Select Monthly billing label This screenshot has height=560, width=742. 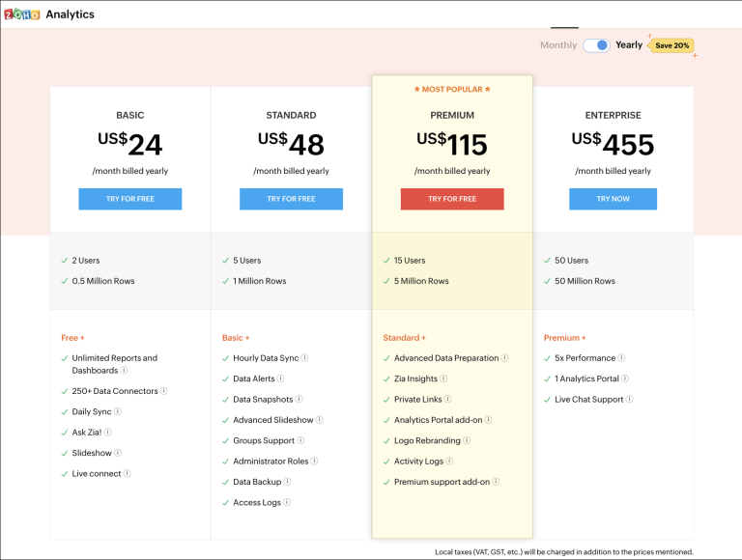coord(558,45)
